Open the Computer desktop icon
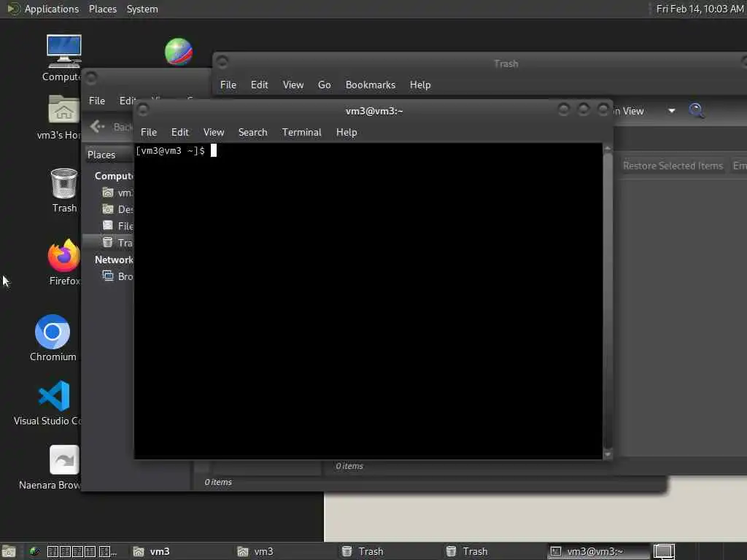This screenshot has height=560, width=747. pos(64,58)
